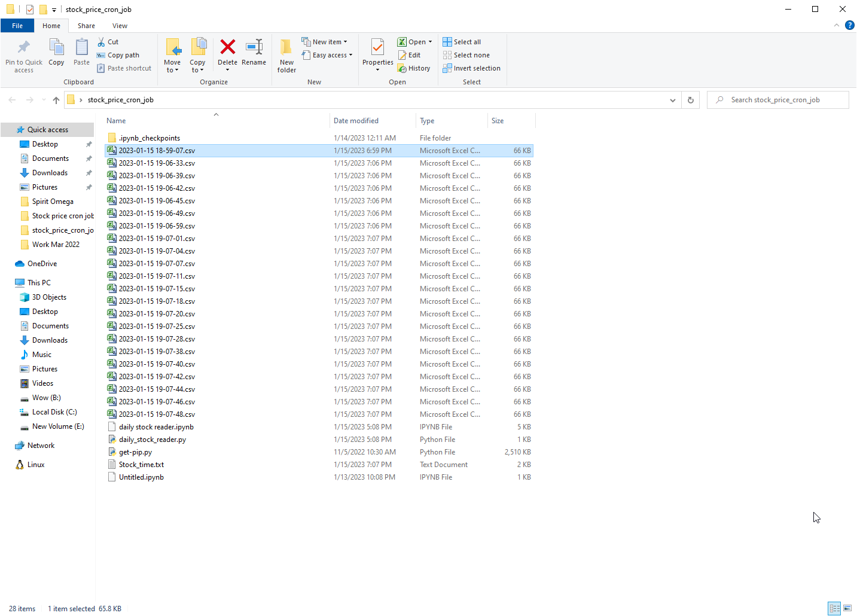
Task: Open Videos folder in sidebar
Action: [42, 383]
